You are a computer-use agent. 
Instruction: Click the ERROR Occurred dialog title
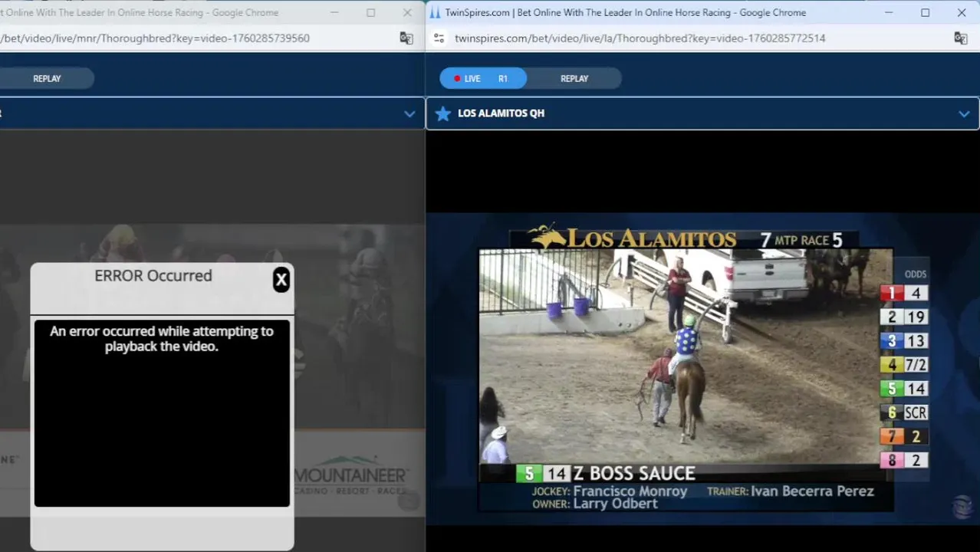pos(153,276)
